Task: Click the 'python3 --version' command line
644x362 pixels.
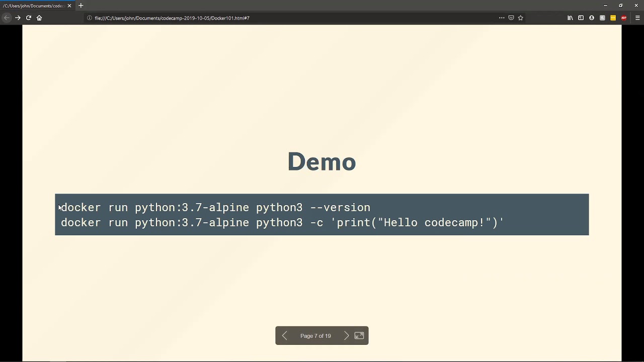Action: [215, 207]
